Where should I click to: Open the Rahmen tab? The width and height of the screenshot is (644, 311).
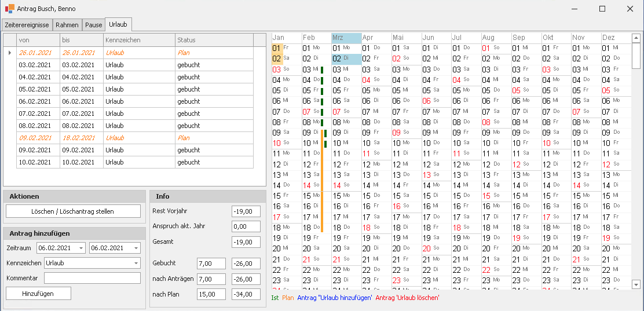tap(67, 25)
